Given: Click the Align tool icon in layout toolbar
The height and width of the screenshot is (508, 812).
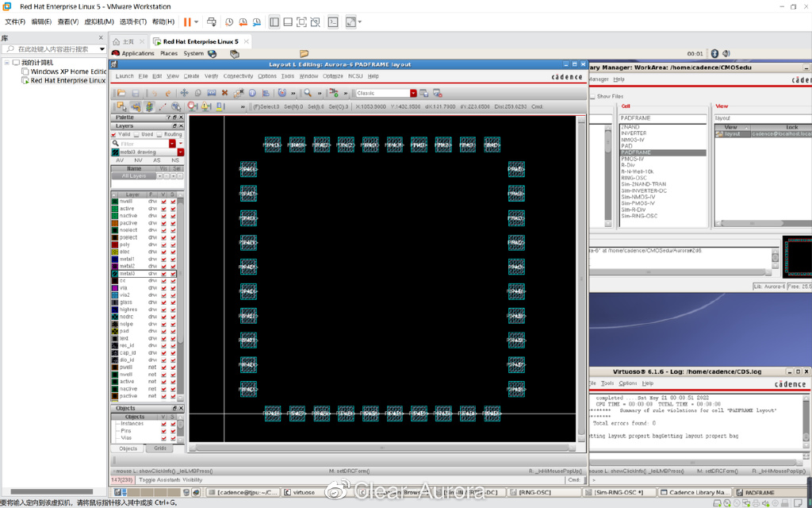Looking at the screenshot, I should click(x=266, y=94).
